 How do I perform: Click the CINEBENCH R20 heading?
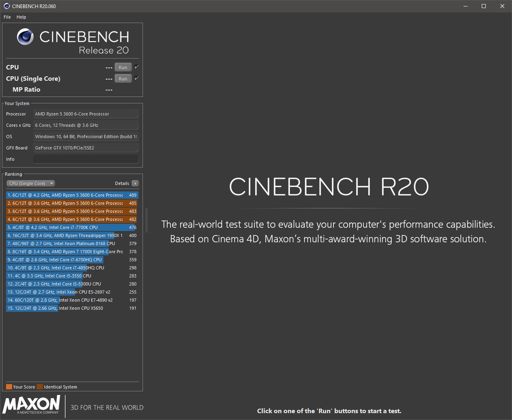click(329, 187)
